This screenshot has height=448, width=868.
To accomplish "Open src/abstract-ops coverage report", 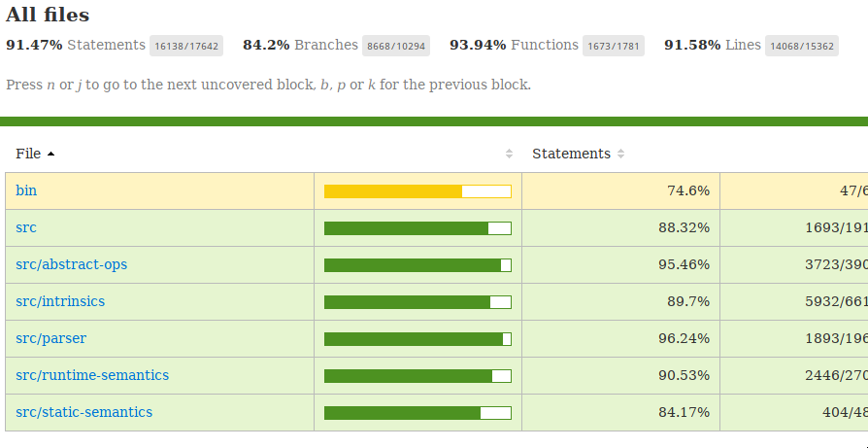I will click(71, 265).
